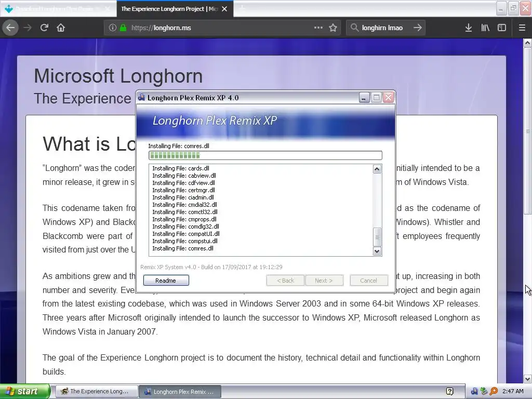Toggle the sidebar panel icon
This screenshot has width=532, height=399.
pos(502,28)
